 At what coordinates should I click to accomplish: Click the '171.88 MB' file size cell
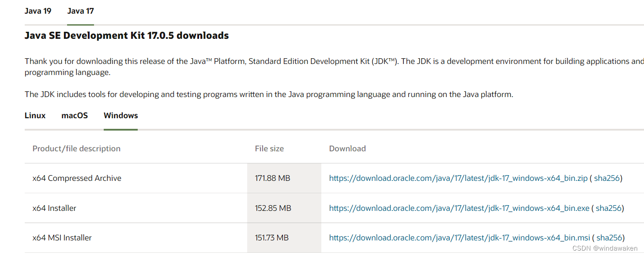point(284,178)
